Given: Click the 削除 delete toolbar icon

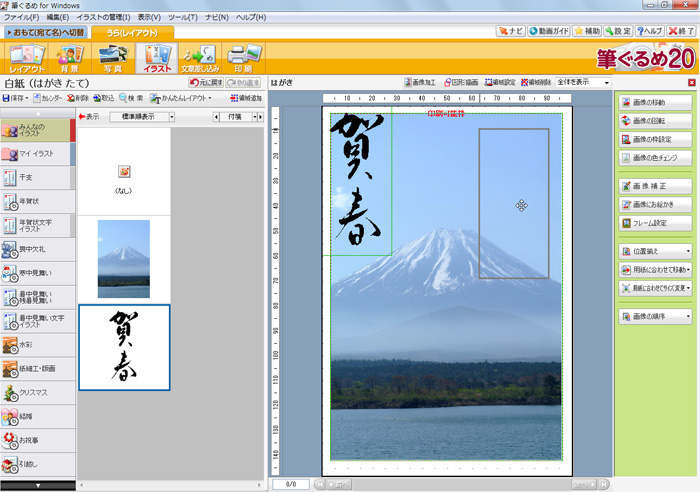Looking at the screenshot, I should (x=80, y=99).
